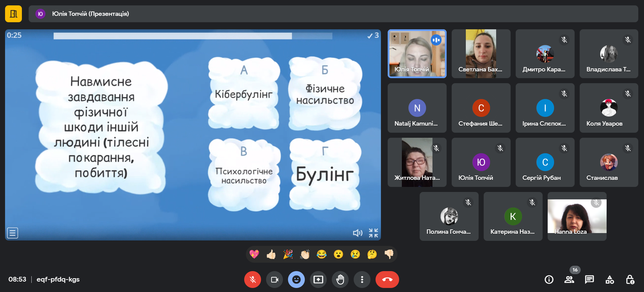Click the present screen button
This screenshot has width=644, height=292.
(x=318, y=280)
